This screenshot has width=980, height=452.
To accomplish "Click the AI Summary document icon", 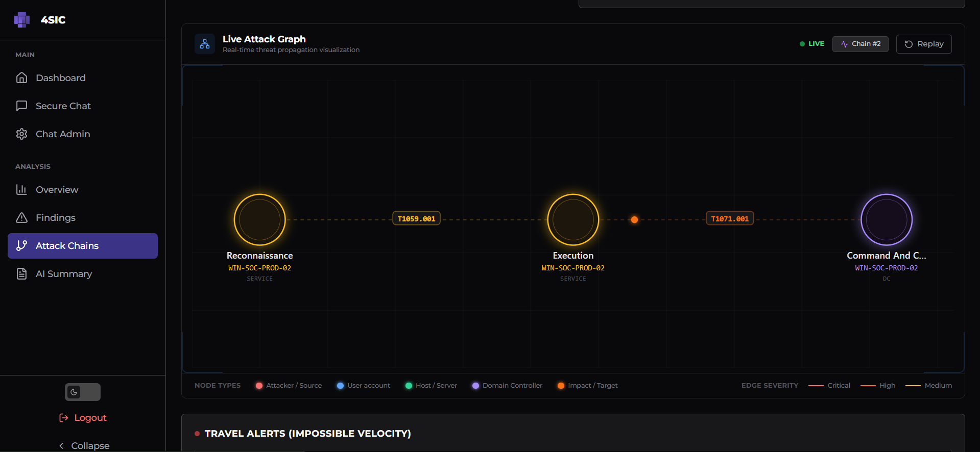I will tap(21, 273).
